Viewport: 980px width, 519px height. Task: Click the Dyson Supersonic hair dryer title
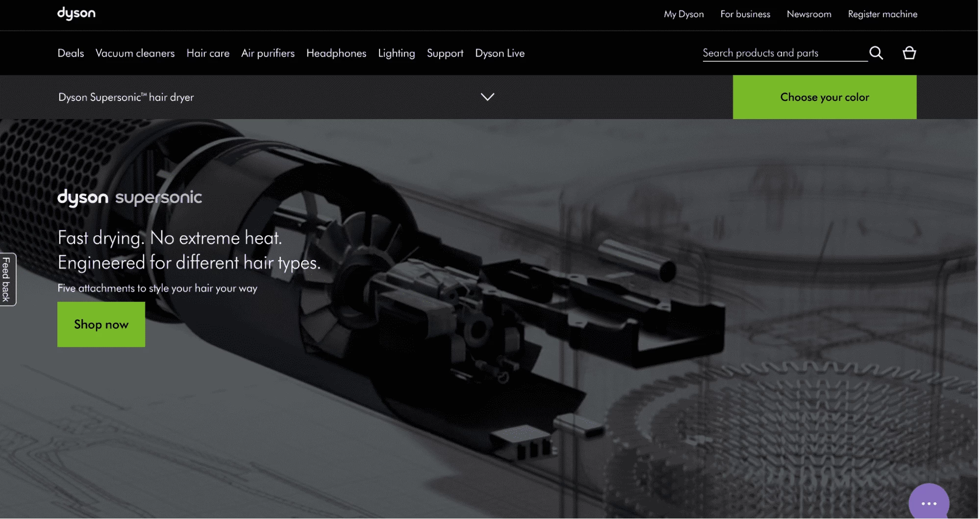pos(126,97)
